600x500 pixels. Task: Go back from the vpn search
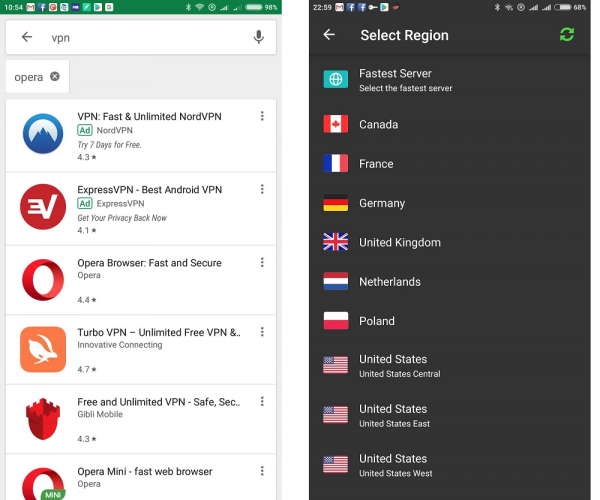point(27,37)
